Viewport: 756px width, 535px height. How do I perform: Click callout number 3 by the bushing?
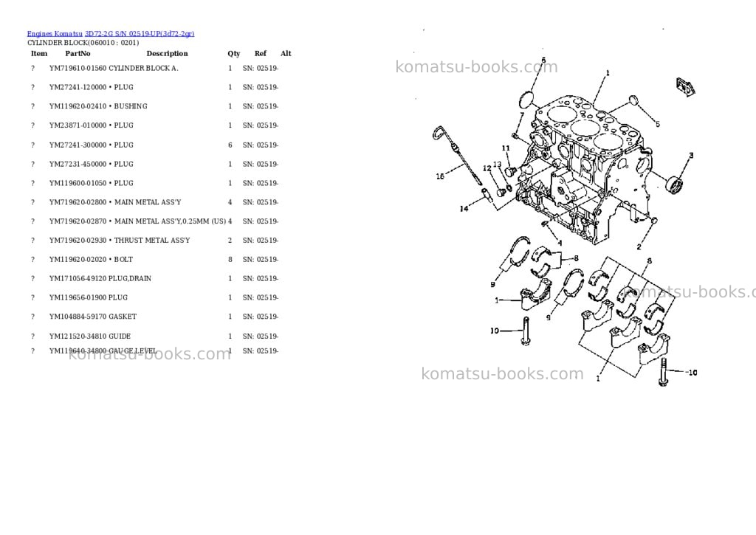[691, 155]
